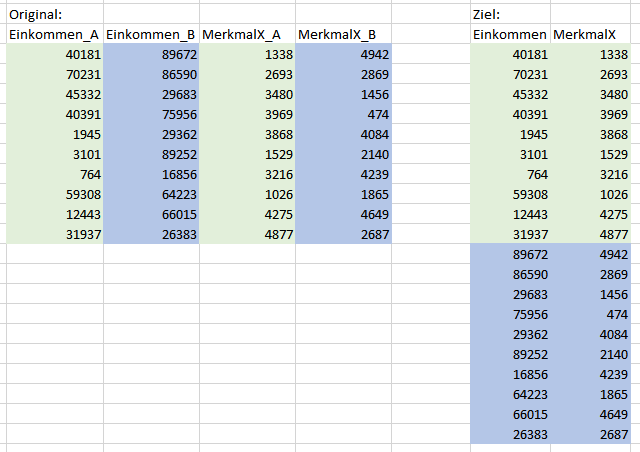
Task: Click the MerkmalX_A column header cell
Action: [x=247, y=34]
